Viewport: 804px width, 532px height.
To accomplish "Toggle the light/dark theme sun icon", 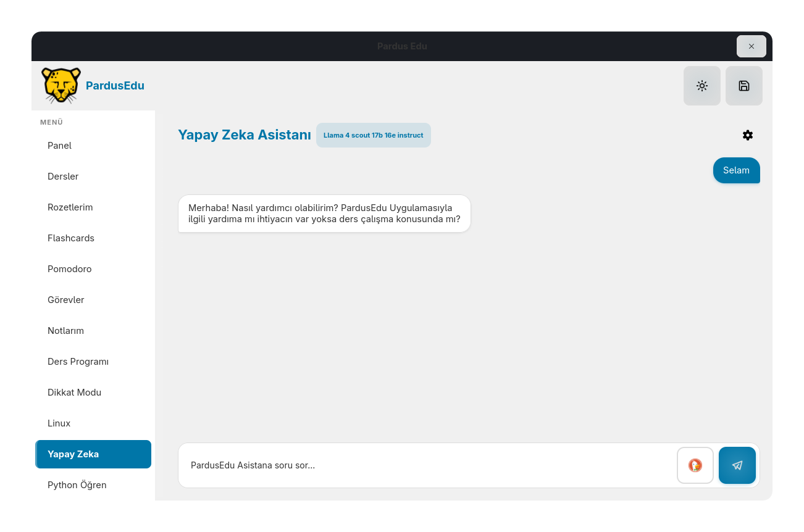I will [x=702, y=86].
